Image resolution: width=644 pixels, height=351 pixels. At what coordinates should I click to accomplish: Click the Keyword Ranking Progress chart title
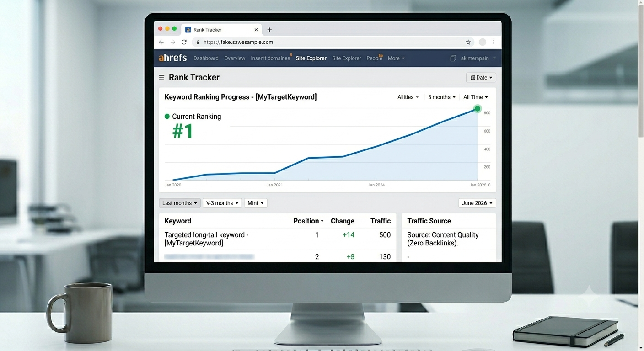(x=241, y=97)
